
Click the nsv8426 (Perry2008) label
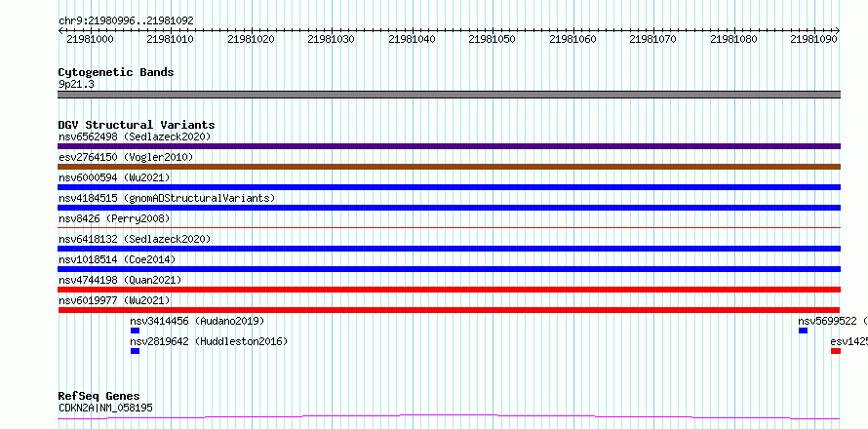coord(114,218)
